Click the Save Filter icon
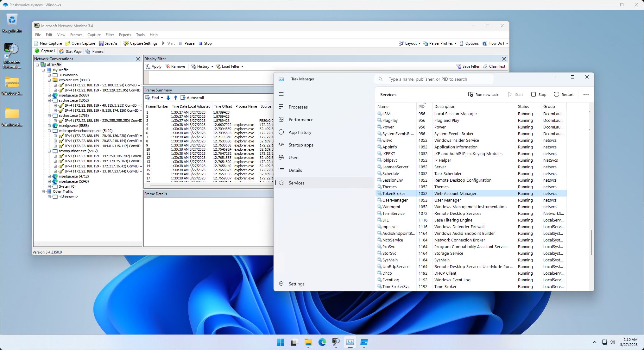This screenshot has width=644, height=350. (468, 66)
